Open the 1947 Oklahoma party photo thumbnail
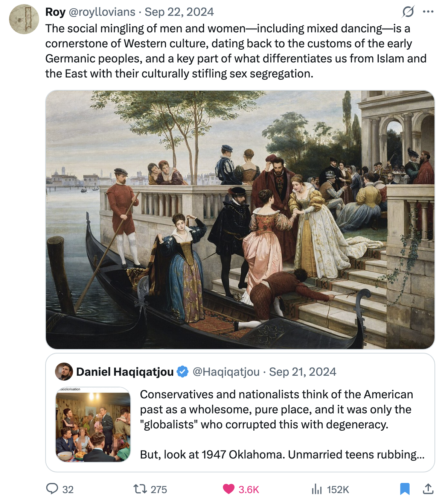 pos(93,424)
